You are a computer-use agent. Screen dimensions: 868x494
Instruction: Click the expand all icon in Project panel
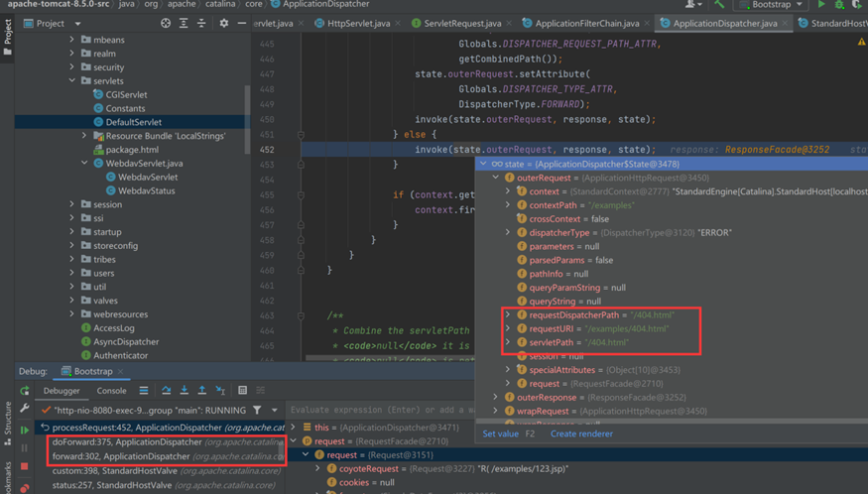184,23
